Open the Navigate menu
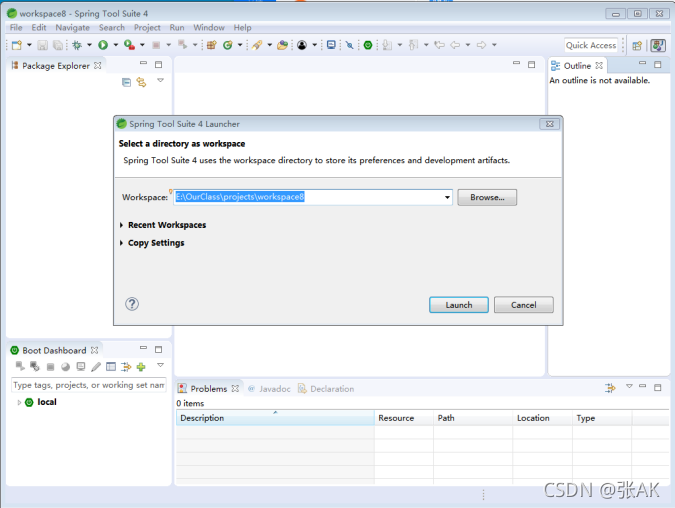Image resolution: width=675 pixels, height=508 pixels. coord(72,28)
